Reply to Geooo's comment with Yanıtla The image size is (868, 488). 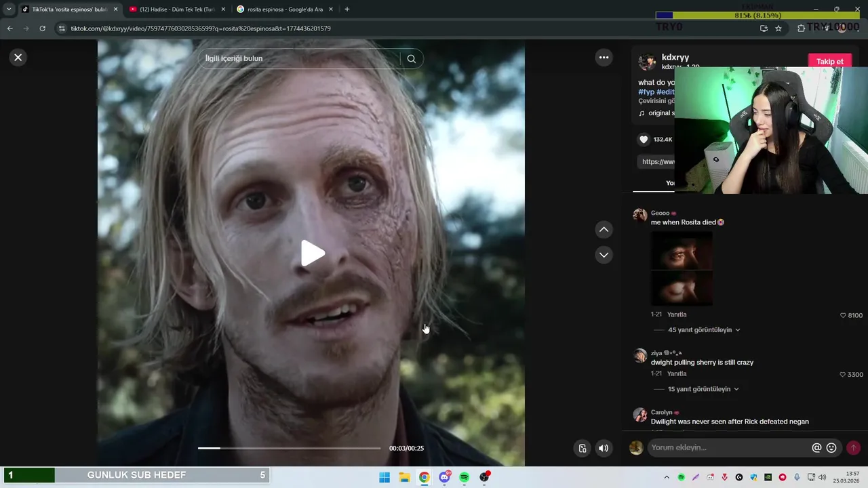click(677, 315)
